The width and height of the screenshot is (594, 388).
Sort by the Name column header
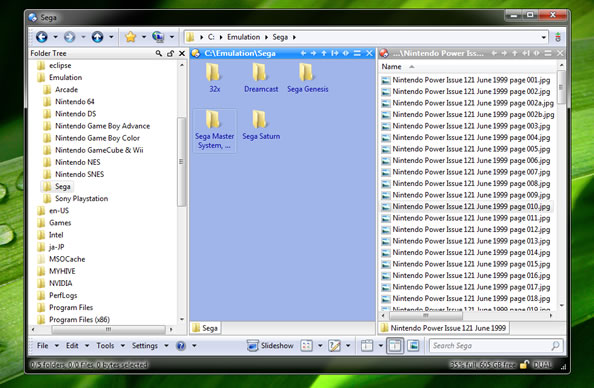point(391,67)
